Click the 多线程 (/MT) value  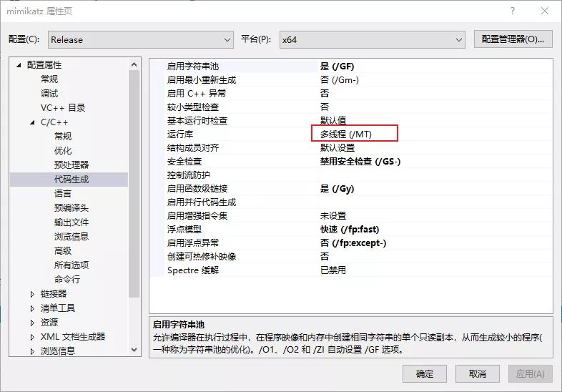pyautogui.click(x=346, y=134)
